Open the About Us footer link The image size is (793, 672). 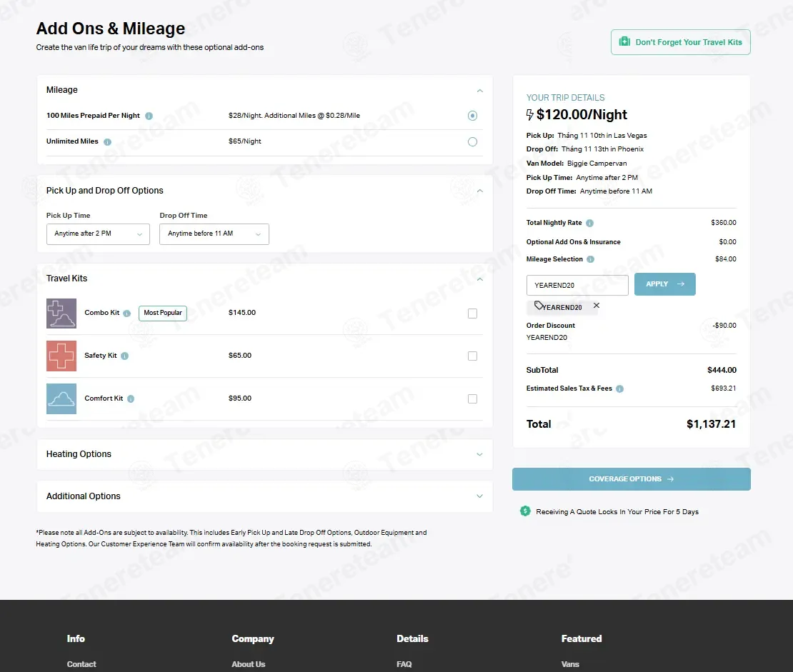pos(249,664)
